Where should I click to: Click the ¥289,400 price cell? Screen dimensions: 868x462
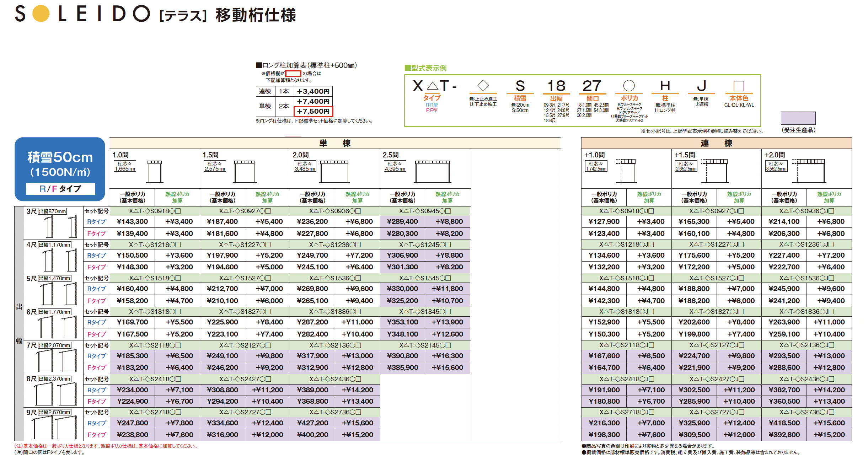[x=402, y=222]
